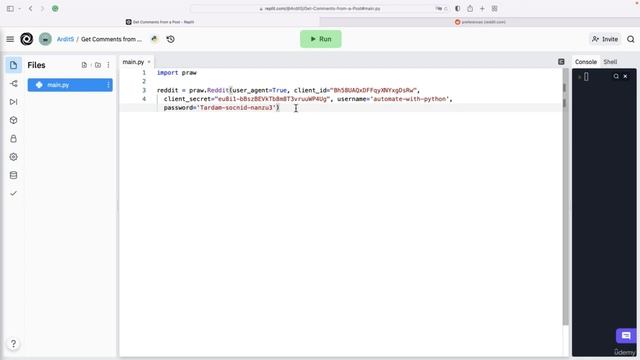The width and height of the screenshot is (640, 360).
Task: Clear the console with the X icon
Action: point(625,76)
